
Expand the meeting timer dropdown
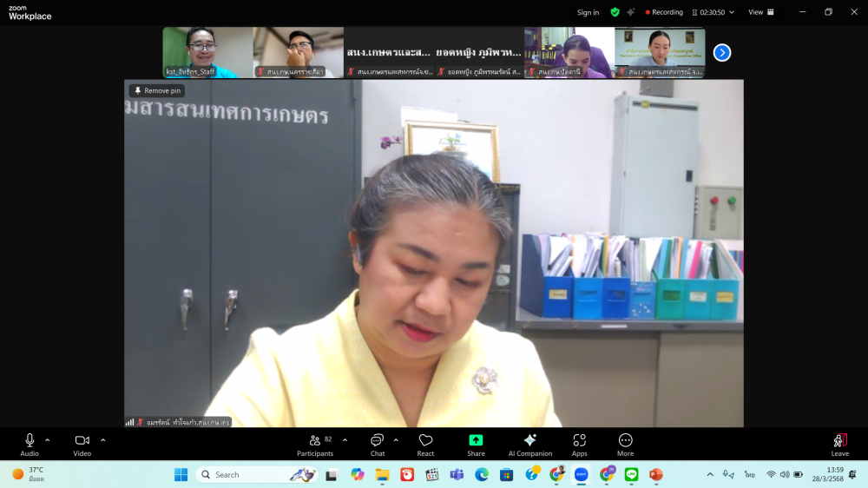(x=731, y=12)
